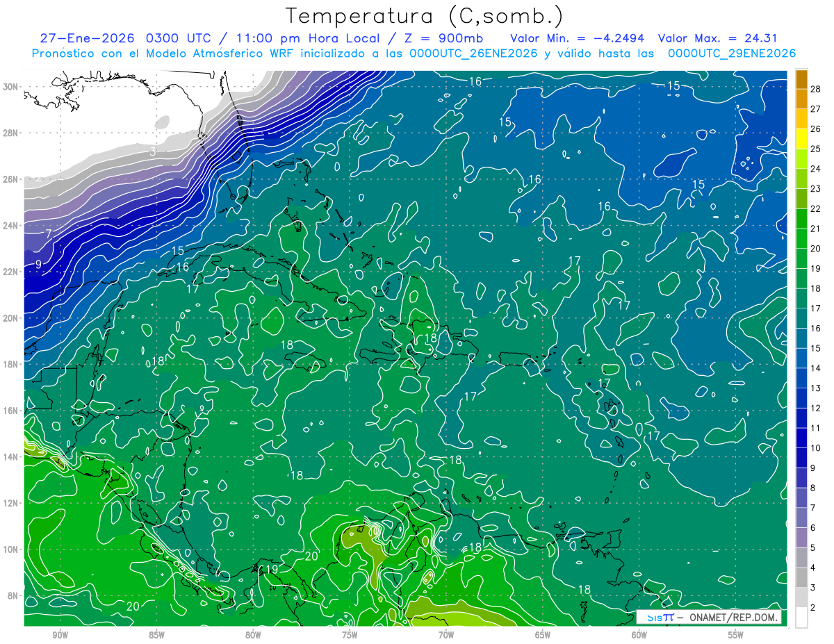This screenshot has width=834, height=644.
Task: Click legend color band between 6 and 7
Action: [801, 518]
